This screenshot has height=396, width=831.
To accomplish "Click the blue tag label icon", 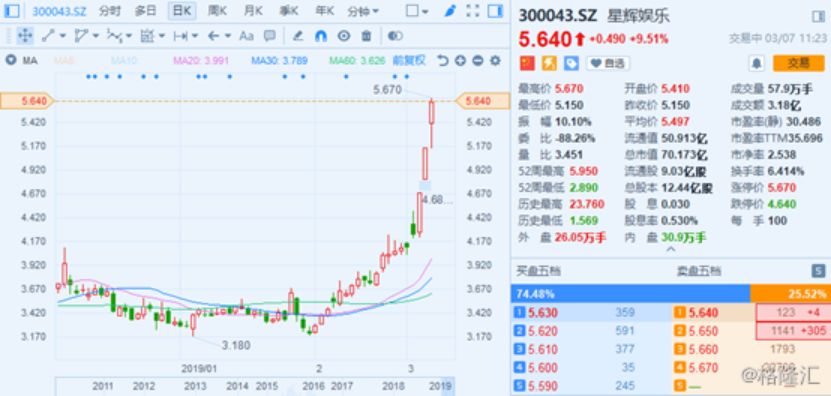I will click(x=571, y=64).
